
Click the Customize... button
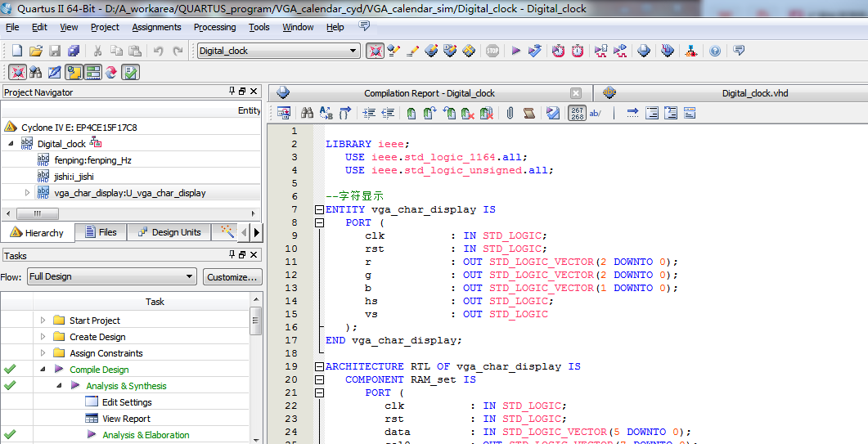pos(232,276)
